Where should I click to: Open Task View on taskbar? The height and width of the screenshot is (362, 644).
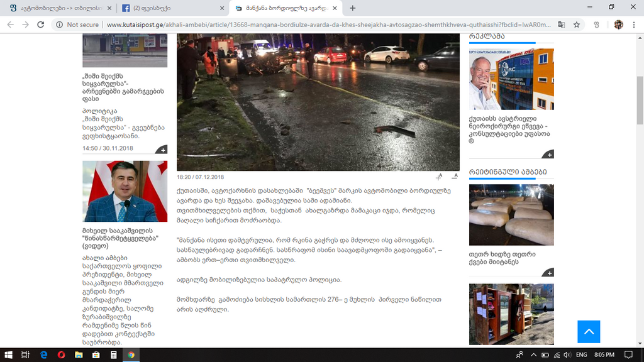coord(25,354)
